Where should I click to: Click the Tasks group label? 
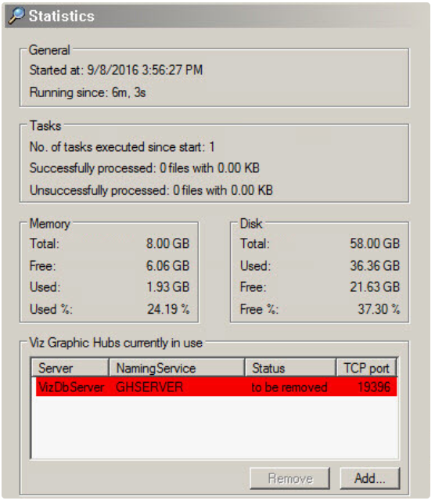[45, 126]
